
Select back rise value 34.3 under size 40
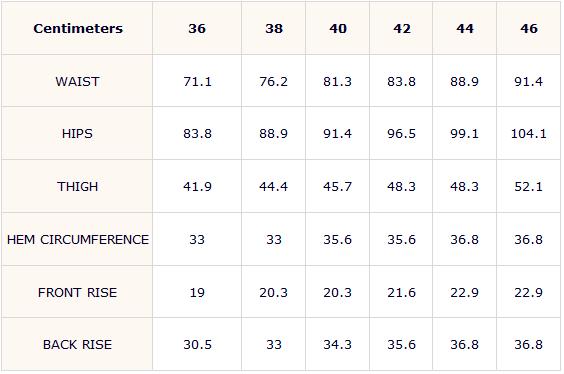click(337, 345)
